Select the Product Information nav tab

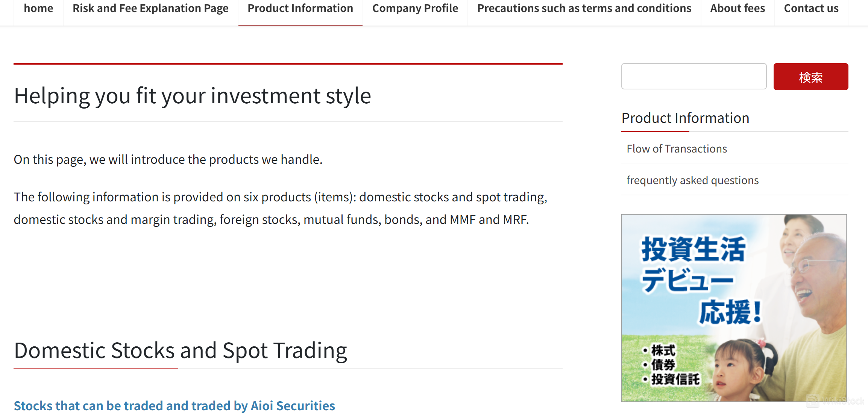click(300, 9)
